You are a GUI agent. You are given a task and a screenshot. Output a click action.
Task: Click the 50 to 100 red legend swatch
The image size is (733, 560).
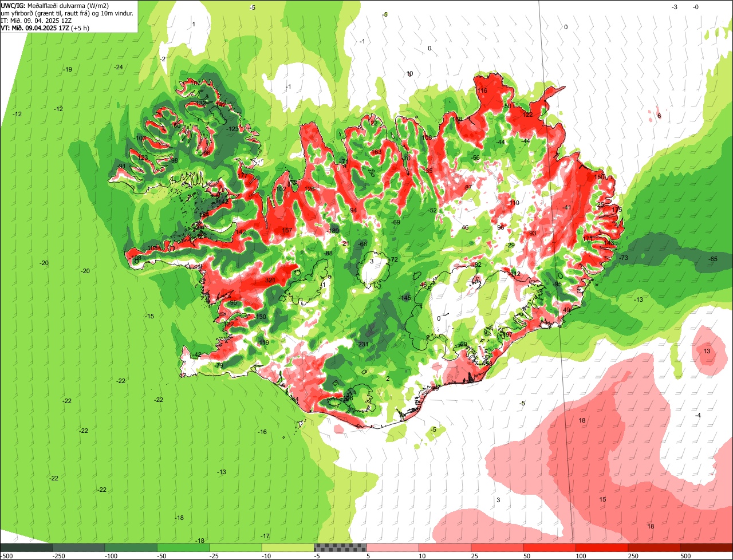tap(550, 548)
